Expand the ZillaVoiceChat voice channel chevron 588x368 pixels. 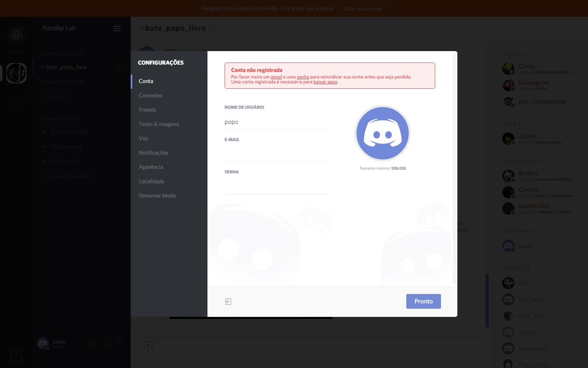[x=44, y=132]
